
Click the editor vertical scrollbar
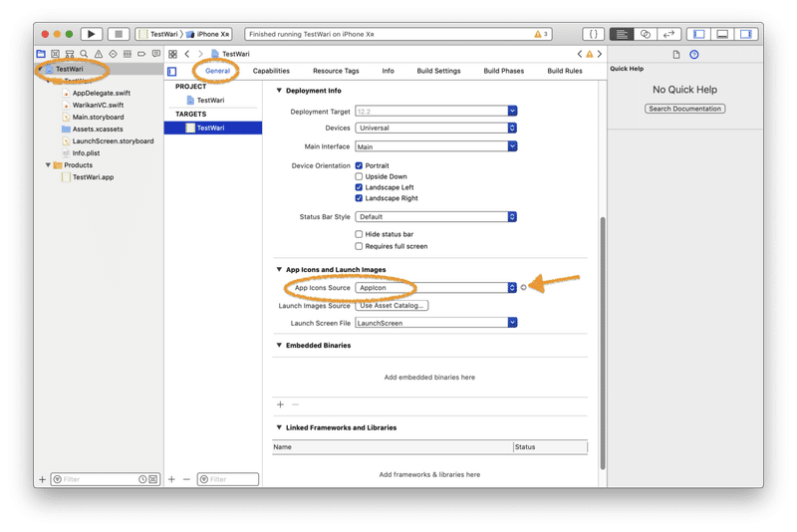pos(603,344)
